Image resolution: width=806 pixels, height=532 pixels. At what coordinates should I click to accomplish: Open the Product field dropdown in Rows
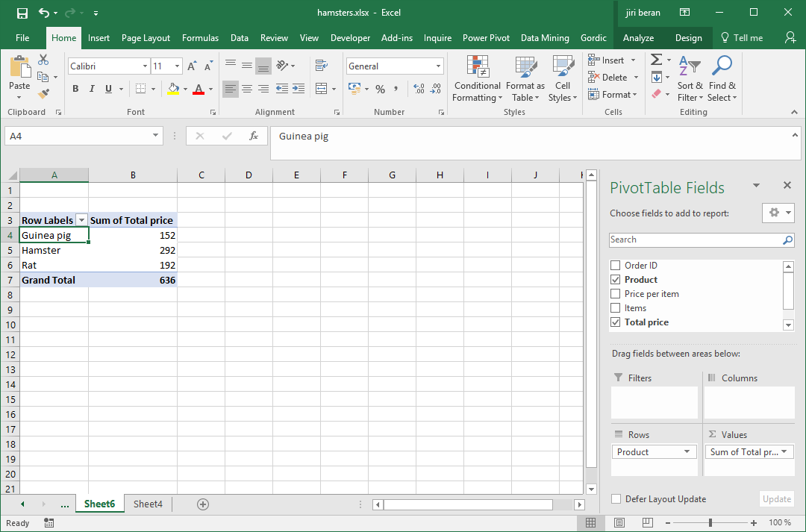687,452
